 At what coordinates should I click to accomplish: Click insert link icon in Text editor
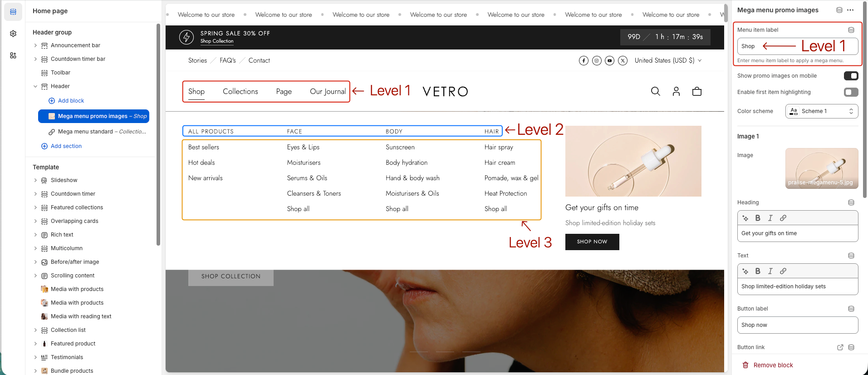[783, 271]
